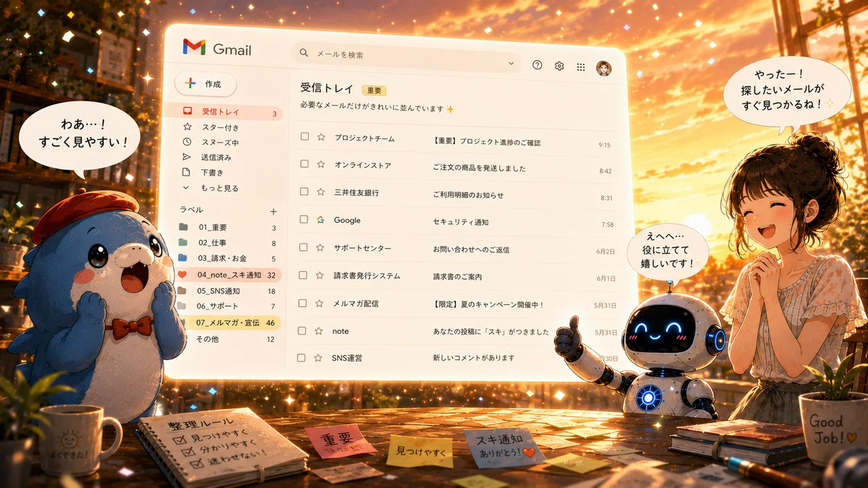Screen dimensions: 868x488
Task: Open the settings gear icon
Action: (x=559, y=66)
